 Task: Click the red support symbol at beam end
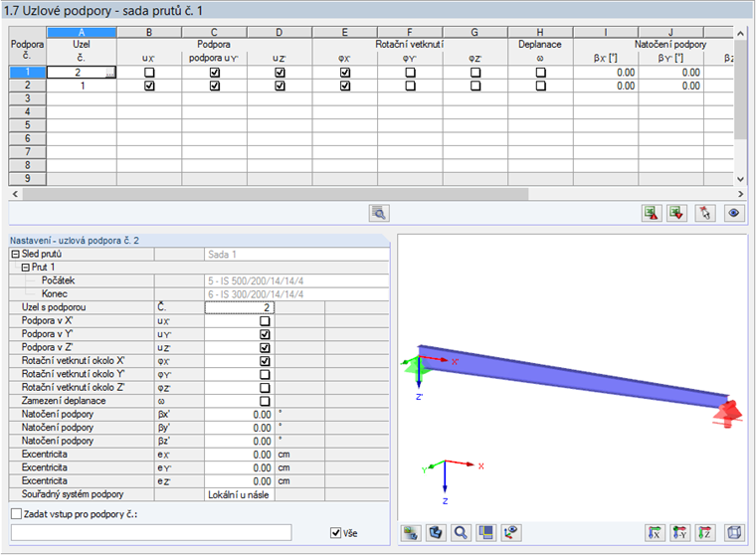[x=728, y=414]
